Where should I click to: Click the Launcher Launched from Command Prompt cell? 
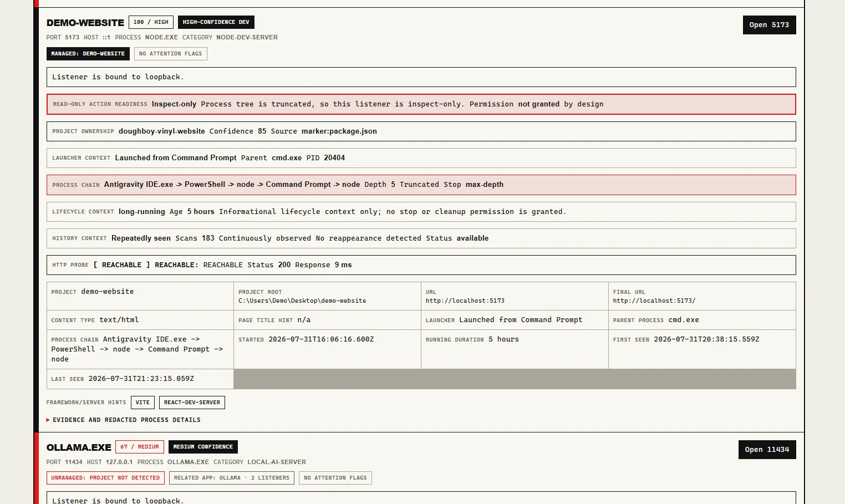(515, 320)
